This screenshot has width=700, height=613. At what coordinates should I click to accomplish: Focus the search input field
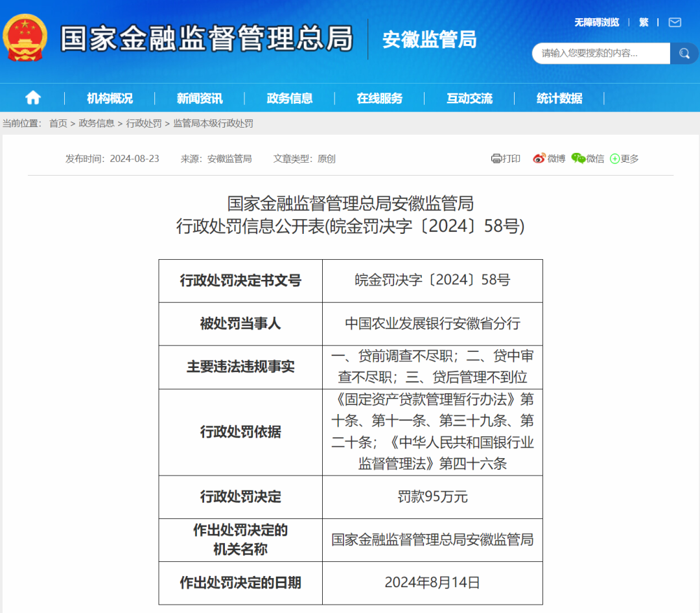click(601, 54)
